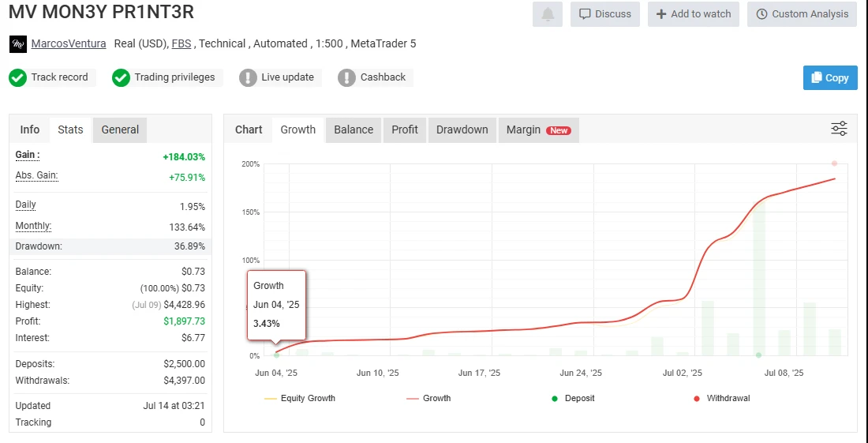The image size is (868, 443).
Task: Open Custom Analysis
Action: click(x=802, y=14)
